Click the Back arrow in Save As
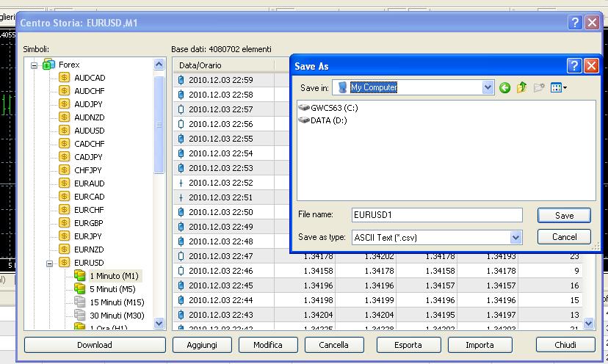Screen dimensions: 608x364 point(504,88)
